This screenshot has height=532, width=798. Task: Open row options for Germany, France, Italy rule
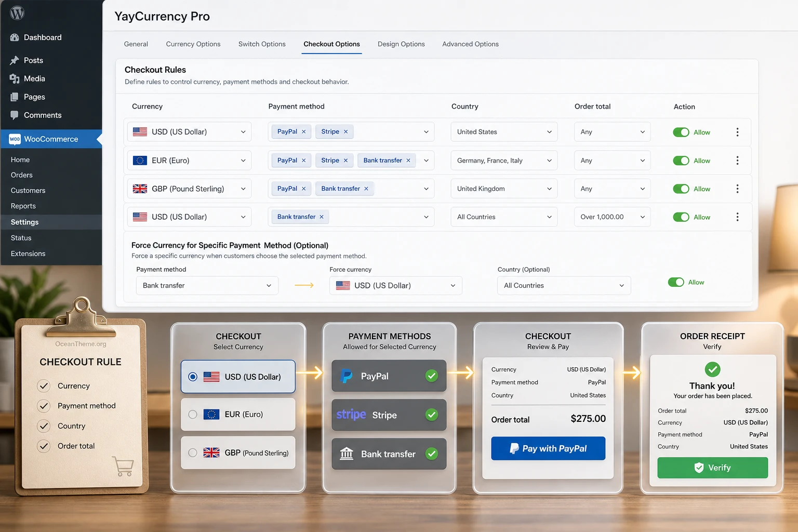click(x=737, y=161)
